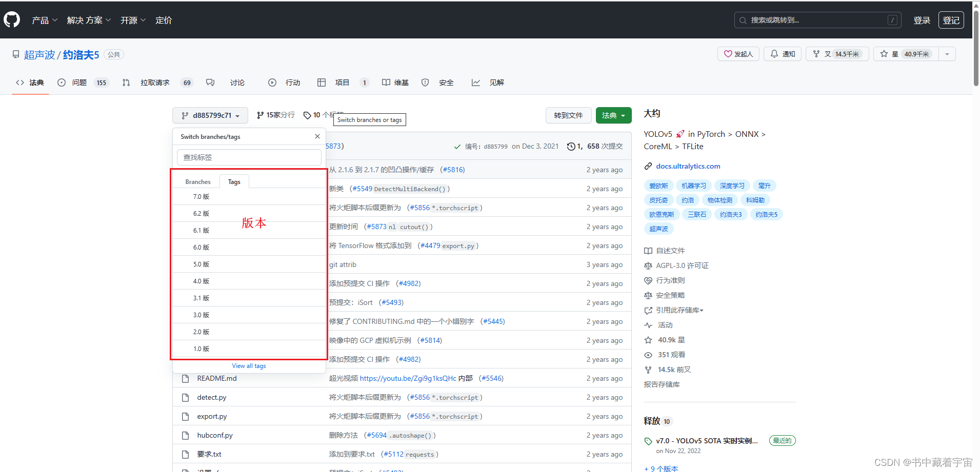Expand the 解决方案 menu
This screenshot has width=980, height=472.
(x=89, y=20)
